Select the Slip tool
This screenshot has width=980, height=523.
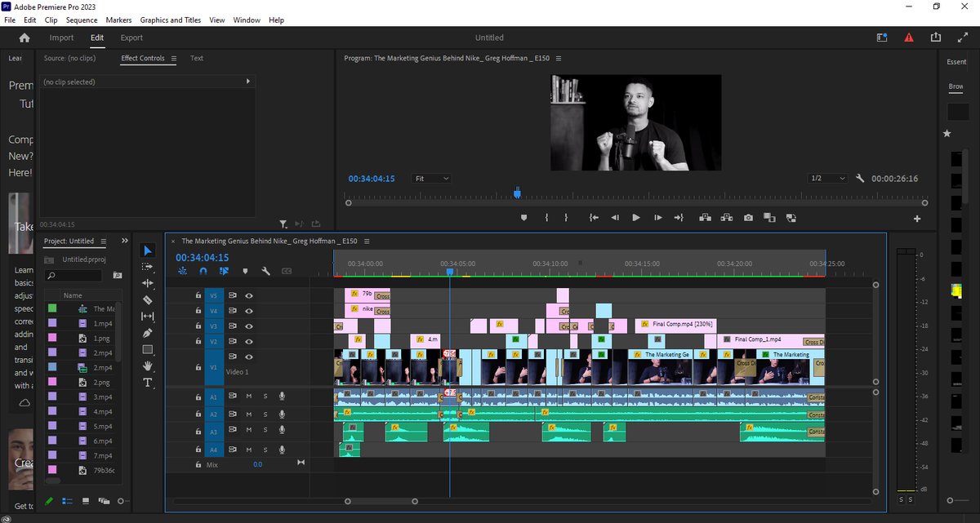coord(148,317)
